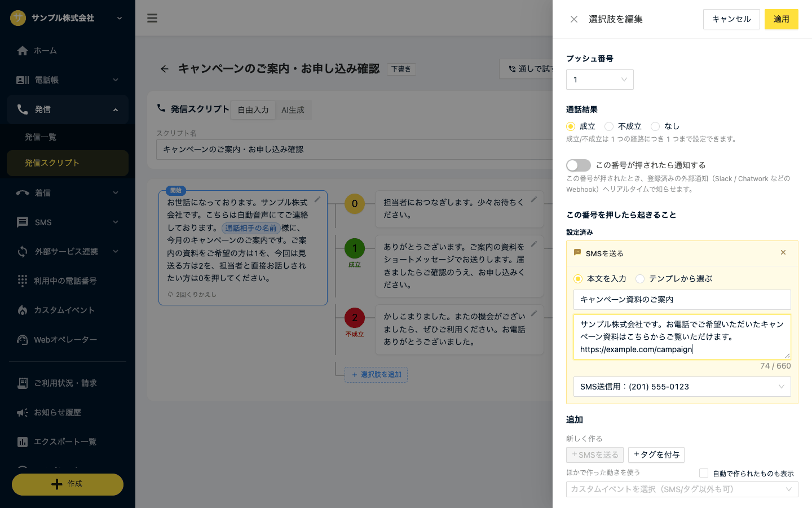Click the 外部サービス連携 sync icon
Screen dimensions: 812x508
(x=23, y=252)
